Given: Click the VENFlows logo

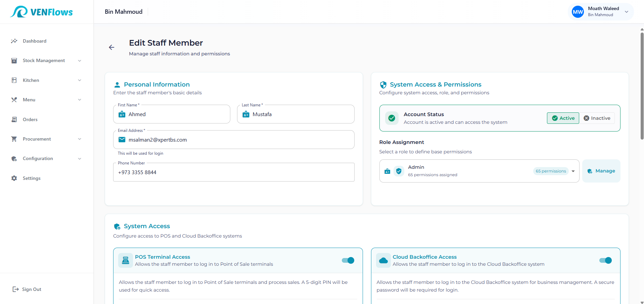Looking at the screenshot, I should (42, 12).
